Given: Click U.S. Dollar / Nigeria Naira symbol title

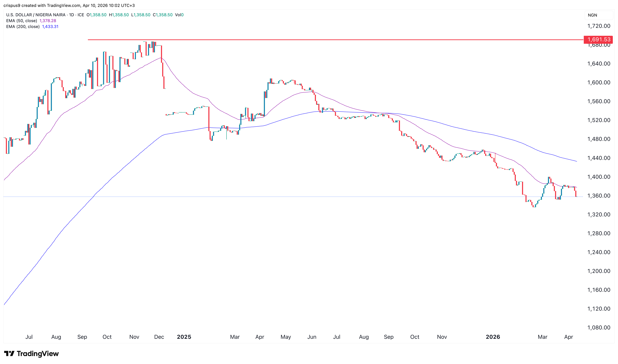Looking at the screenshot, I should (x=36, y=15).
